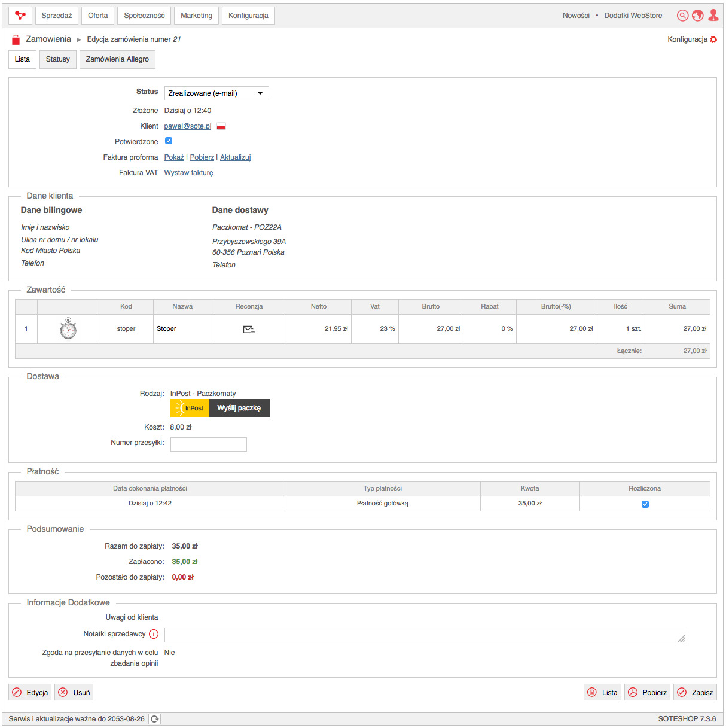The width and height of the screenshot is (726, 728).
Task: Click the Polish flag icon next to client
Action: click(x=221, y=126)
